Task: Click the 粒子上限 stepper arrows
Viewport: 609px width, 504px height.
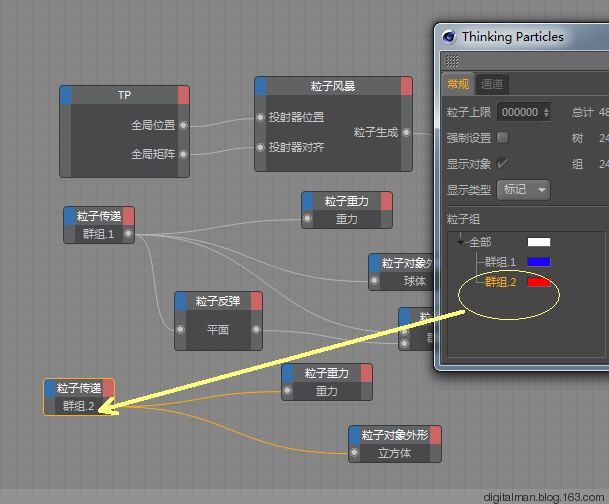Action: tap(546, 113)
